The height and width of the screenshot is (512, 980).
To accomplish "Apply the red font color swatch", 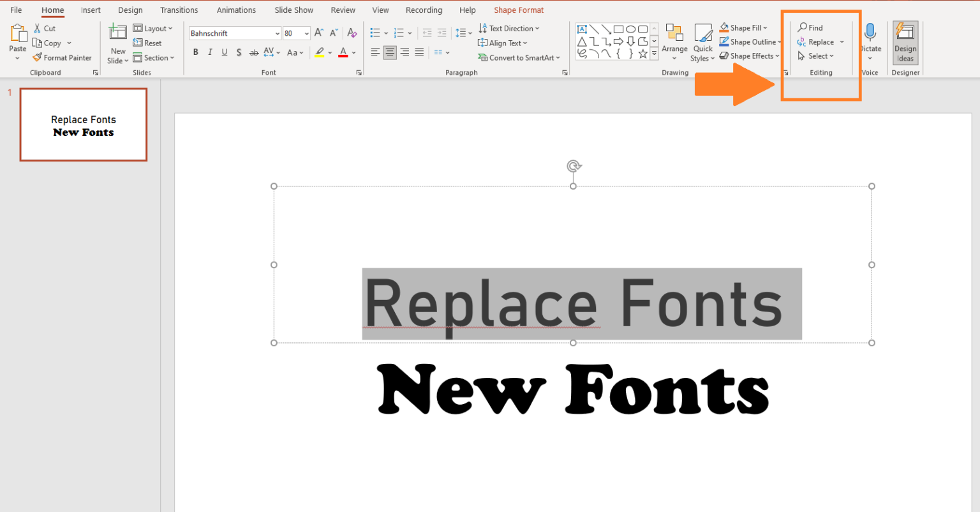I will pos(343,52).
